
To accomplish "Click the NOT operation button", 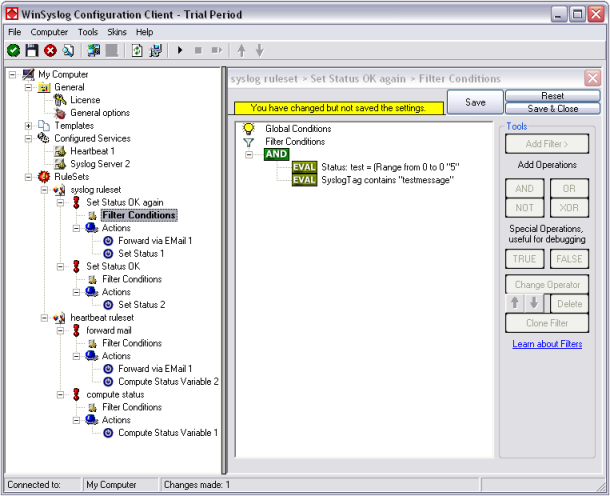I will coord(524,208).
